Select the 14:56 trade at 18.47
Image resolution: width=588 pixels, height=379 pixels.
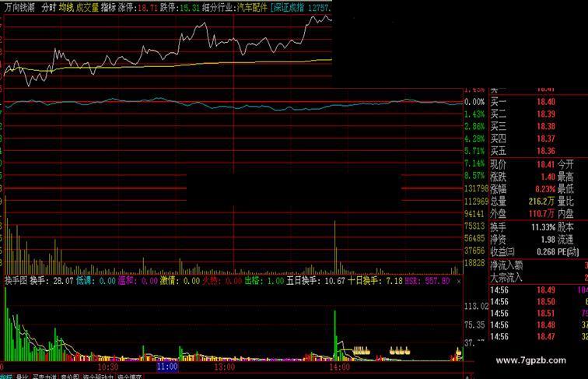(x=538, y=337)
